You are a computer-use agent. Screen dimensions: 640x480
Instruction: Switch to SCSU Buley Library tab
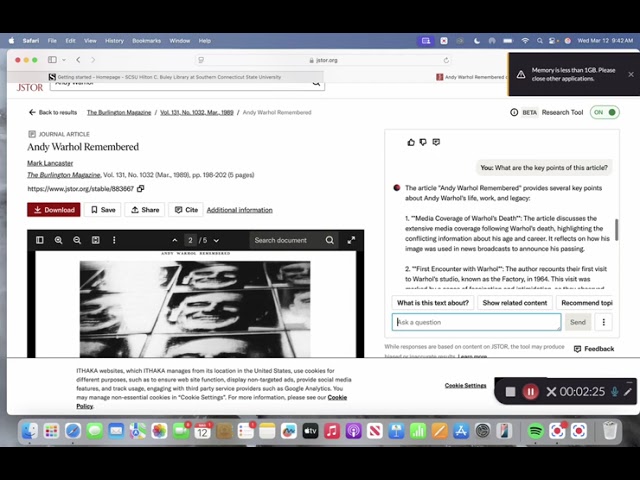(x=165, y=77)
